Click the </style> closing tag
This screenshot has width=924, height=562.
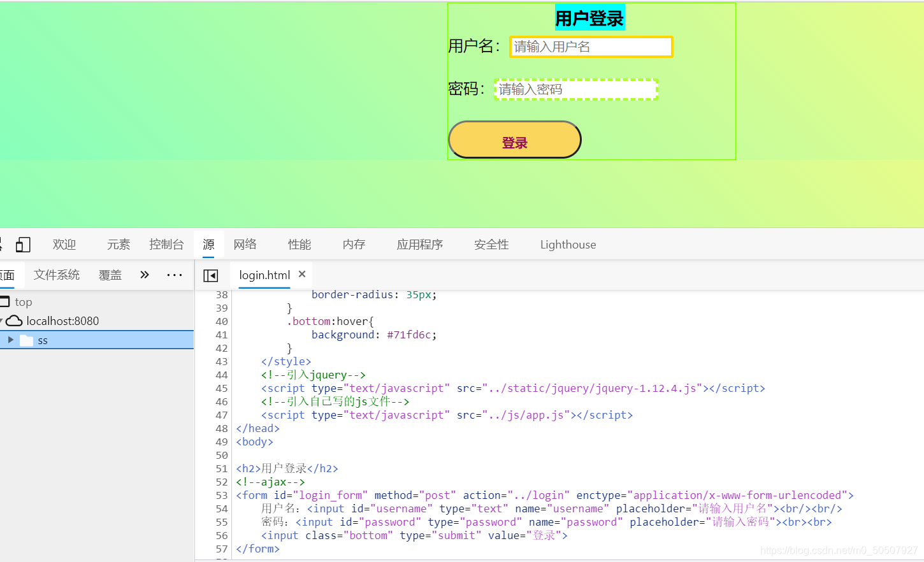pos(286,361)
